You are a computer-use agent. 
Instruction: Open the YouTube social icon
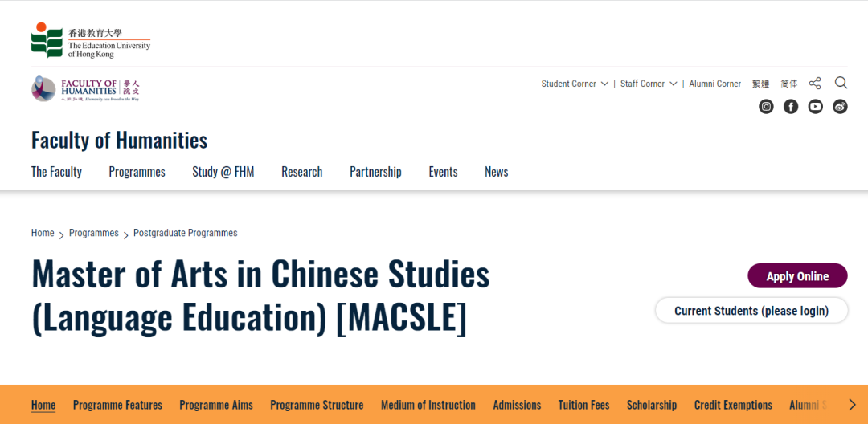tap(816, 107)
